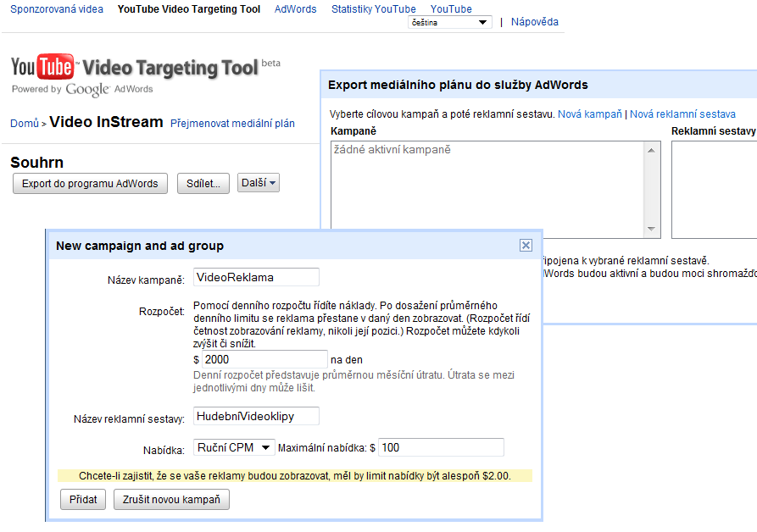Close the New campaign and ad group dialog
The image size is (757, 532).
pos(526,246)
